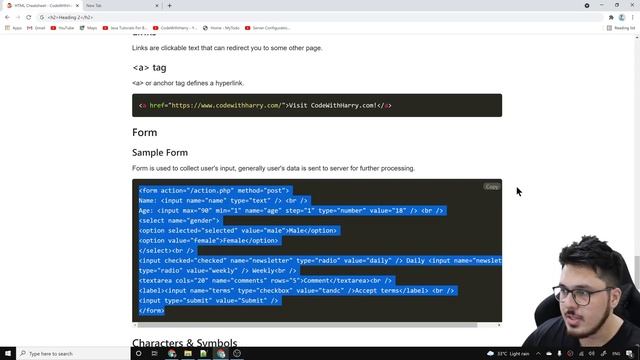Image resolution: width=640 pixels, height=360 pixels.
Task: Open Cortana circle icon on taskbar
Action: click(x=139, y=353)
